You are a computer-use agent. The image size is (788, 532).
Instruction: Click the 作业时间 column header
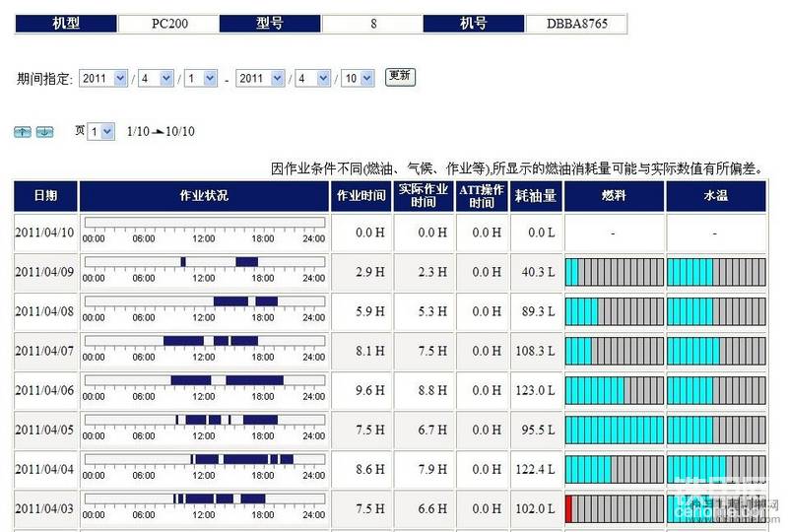click(361, 196)
